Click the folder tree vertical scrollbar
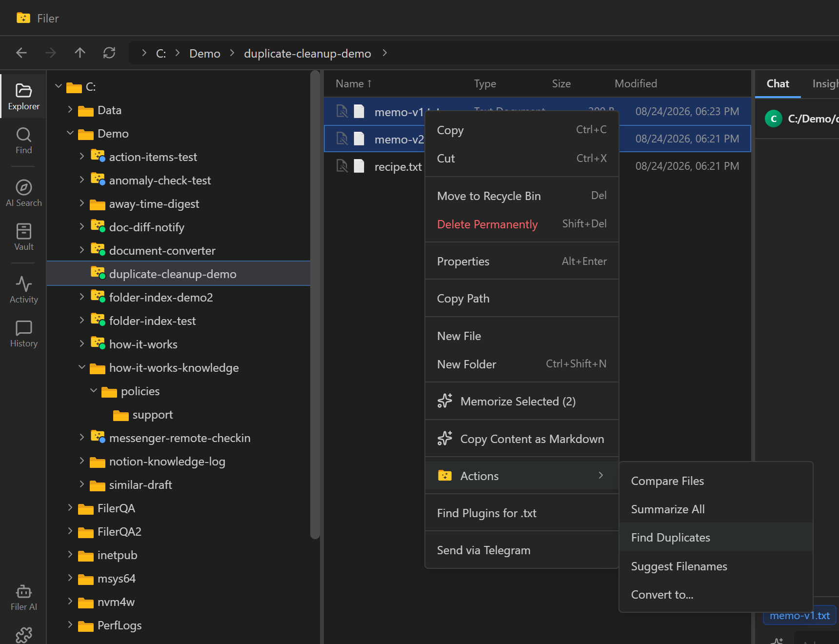 pos(315,305)
